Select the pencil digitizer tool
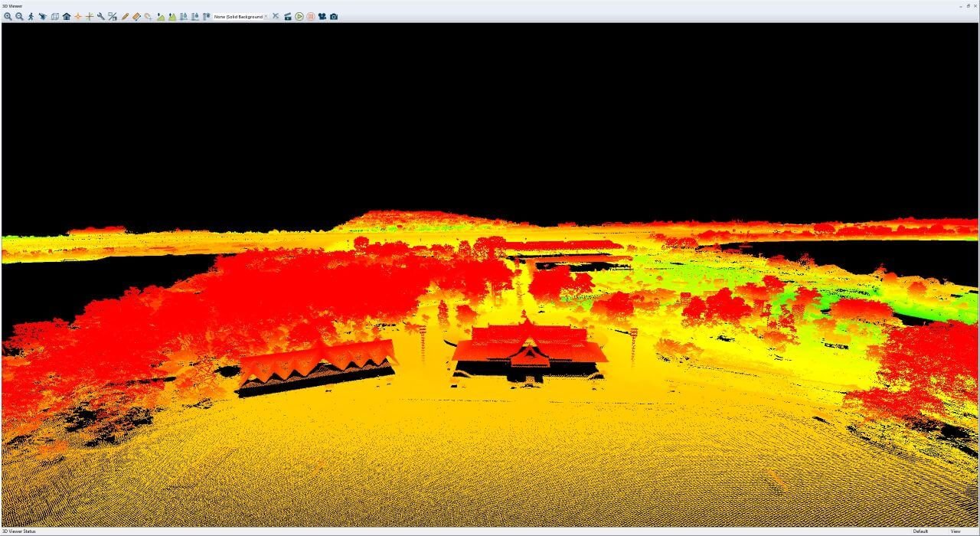The height and width of the screenshot is (536, 980). pyautogui.click(x=125, y=16)
